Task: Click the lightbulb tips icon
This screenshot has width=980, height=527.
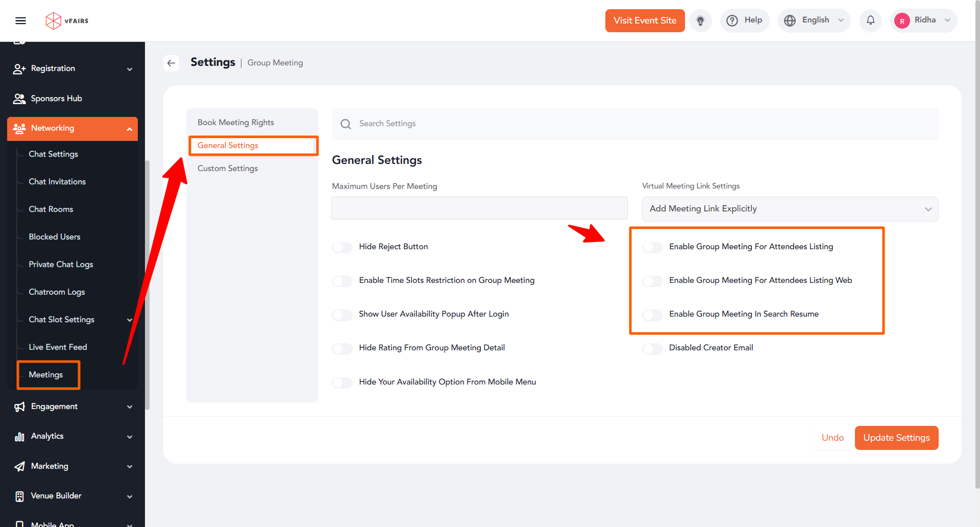Action: pos(700,20)
